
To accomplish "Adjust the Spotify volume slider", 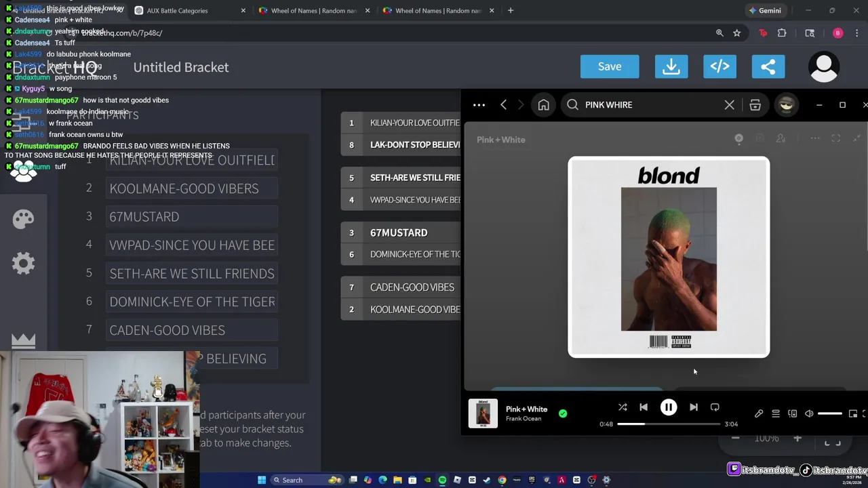I will pos(830,413).
